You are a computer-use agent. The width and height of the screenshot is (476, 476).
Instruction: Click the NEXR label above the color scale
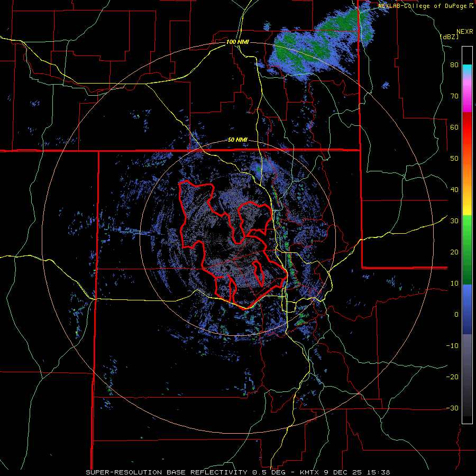coord(465,32)
